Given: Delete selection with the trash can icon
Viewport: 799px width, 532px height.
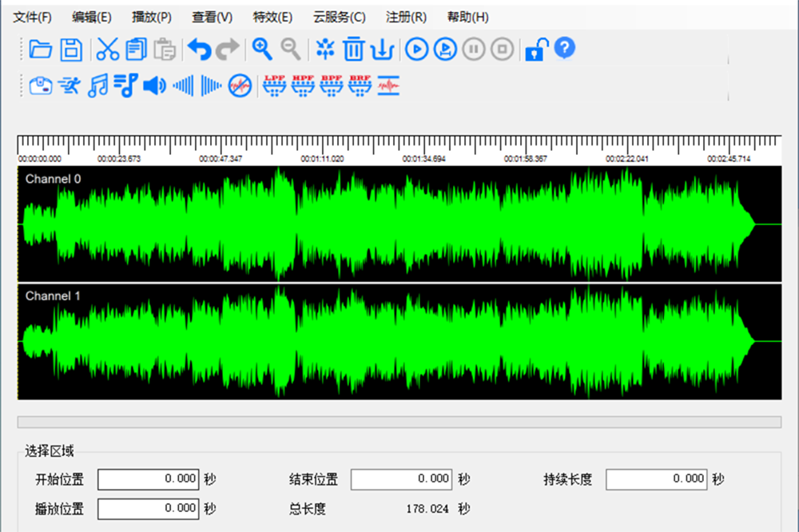Looking at the screenshot, I should click(x=353, y=50).
